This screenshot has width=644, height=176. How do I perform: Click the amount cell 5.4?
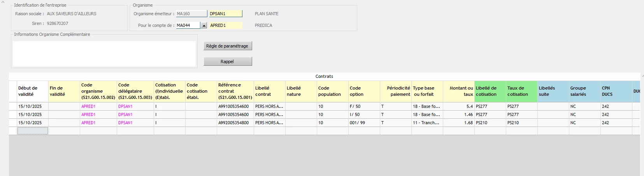[459, 106]
